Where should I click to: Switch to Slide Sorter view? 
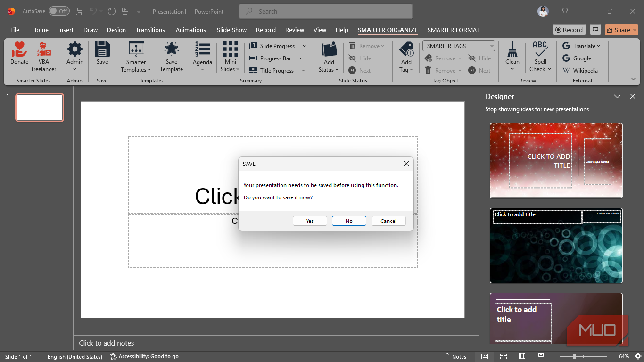pyautogui.click(x=504, y=356)
